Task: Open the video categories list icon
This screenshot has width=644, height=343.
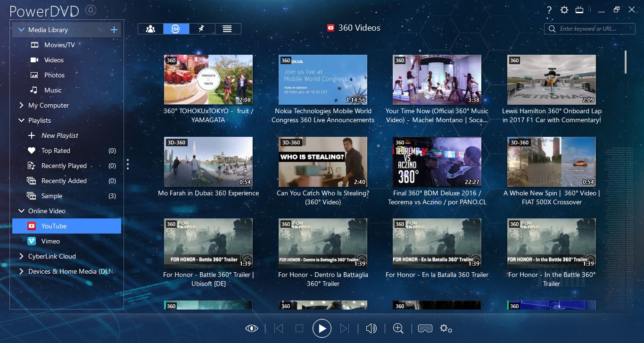Action: coord(227,28)
